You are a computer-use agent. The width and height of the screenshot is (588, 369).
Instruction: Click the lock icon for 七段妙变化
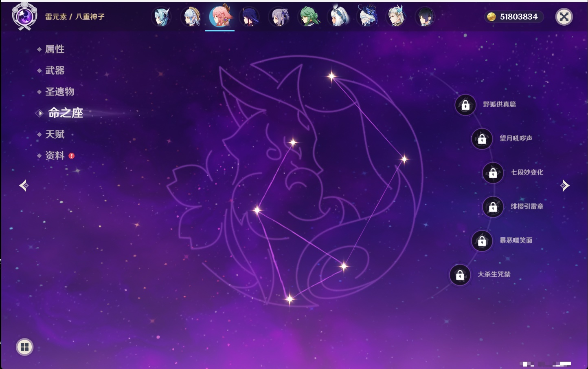[493, 173]
